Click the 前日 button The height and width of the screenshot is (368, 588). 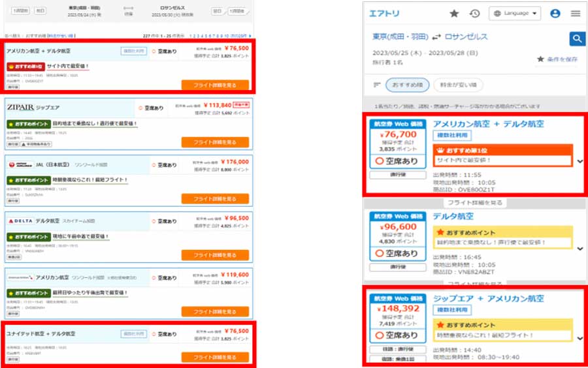pos(40,10)
